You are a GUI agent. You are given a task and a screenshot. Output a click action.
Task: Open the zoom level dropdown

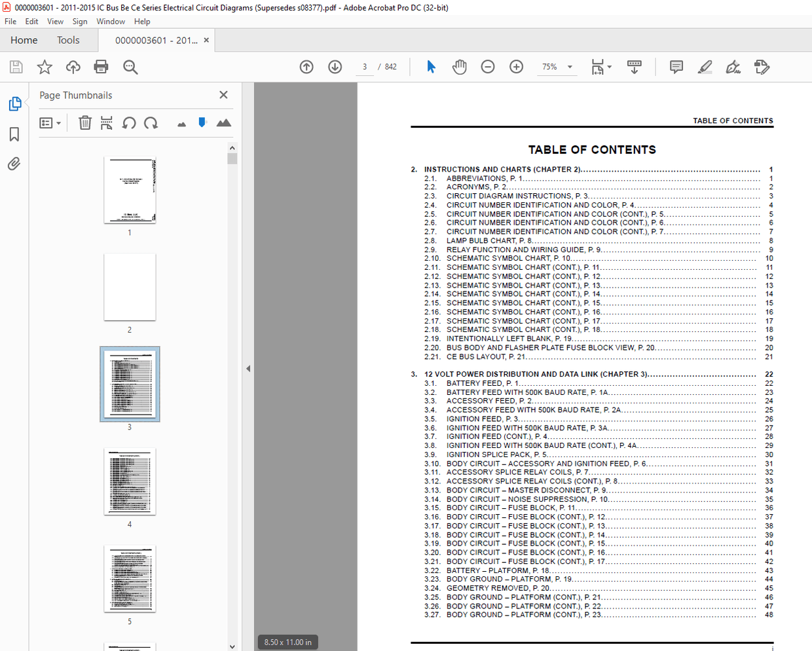[x=570, y=67]
